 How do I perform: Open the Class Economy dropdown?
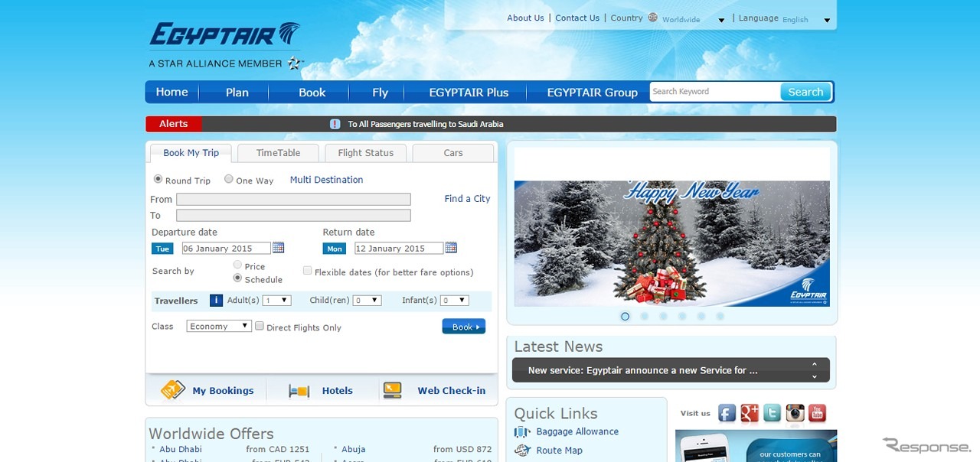[219, 326]
